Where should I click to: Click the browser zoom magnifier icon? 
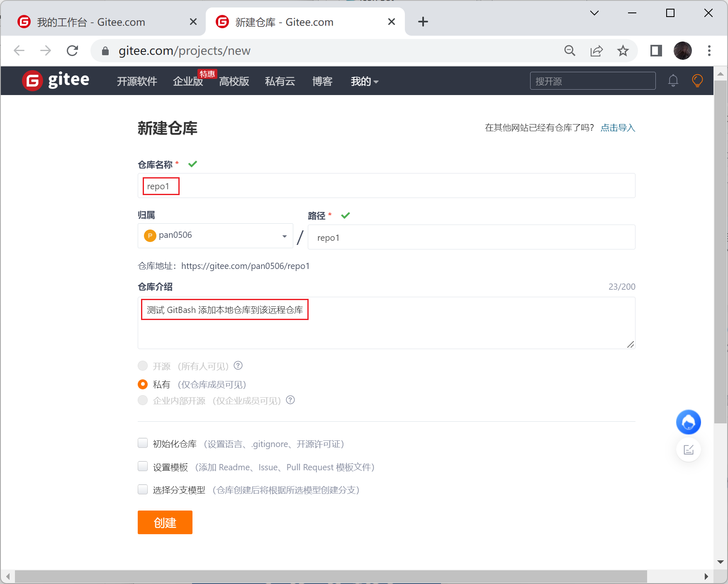pos(570,51)
